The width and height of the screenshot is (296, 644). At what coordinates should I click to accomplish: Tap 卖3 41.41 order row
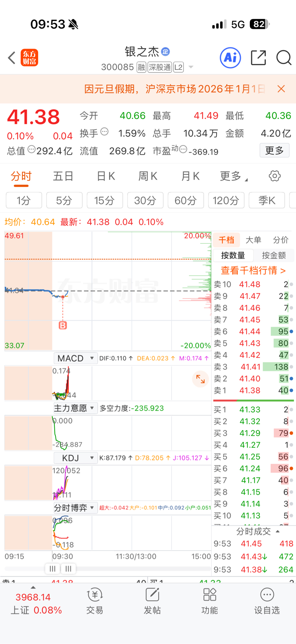(253, 367)
